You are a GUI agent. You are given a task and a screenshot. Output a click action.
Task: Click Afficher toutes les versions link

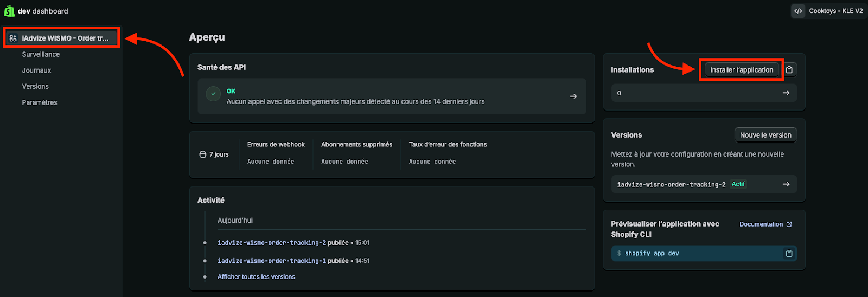[256, 277]
